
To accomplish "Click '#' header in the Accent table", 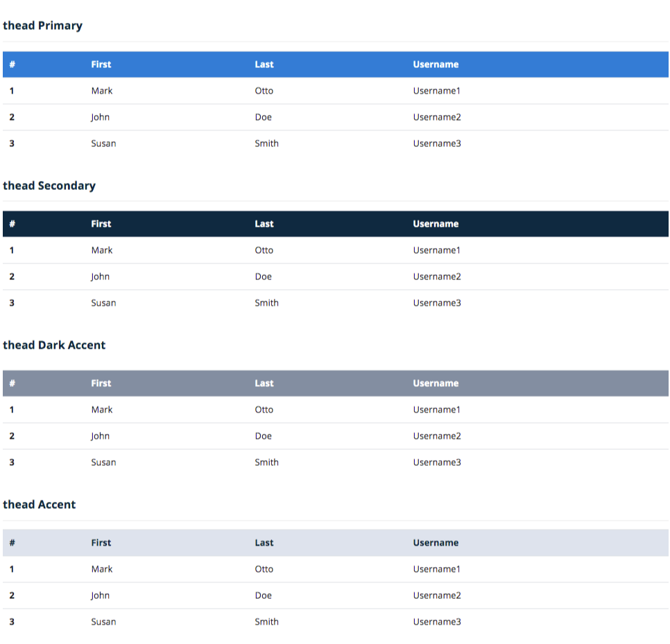I will [x=12, y=543].
